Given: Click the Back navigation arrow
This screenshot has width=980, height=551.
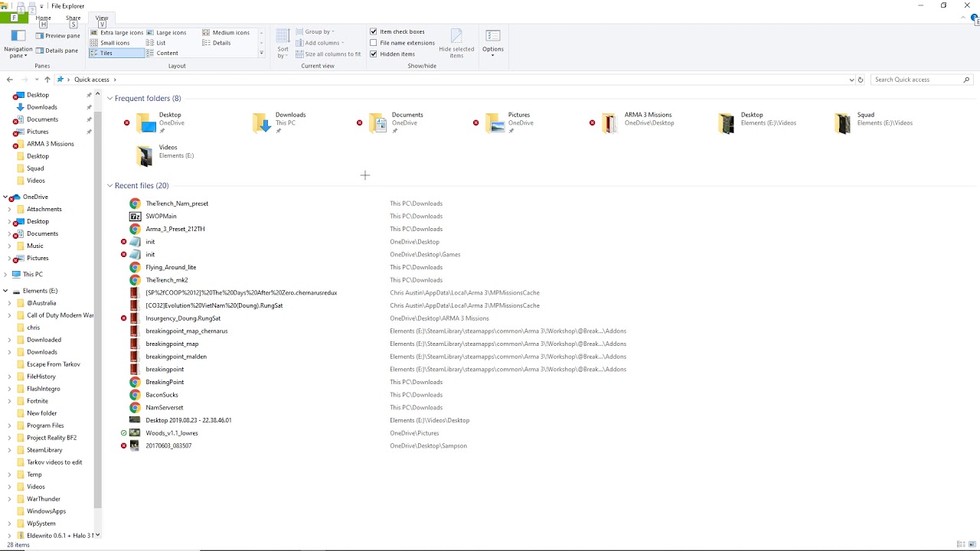Looking at the screenshot, I should pyautogui.click(x=9, y=80).
